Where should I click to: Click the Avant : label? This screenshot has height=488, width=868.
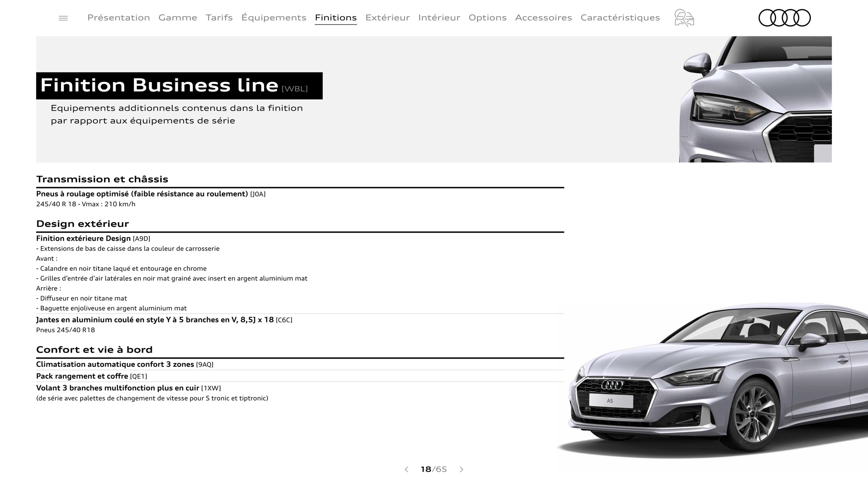[x=47, y=259]
